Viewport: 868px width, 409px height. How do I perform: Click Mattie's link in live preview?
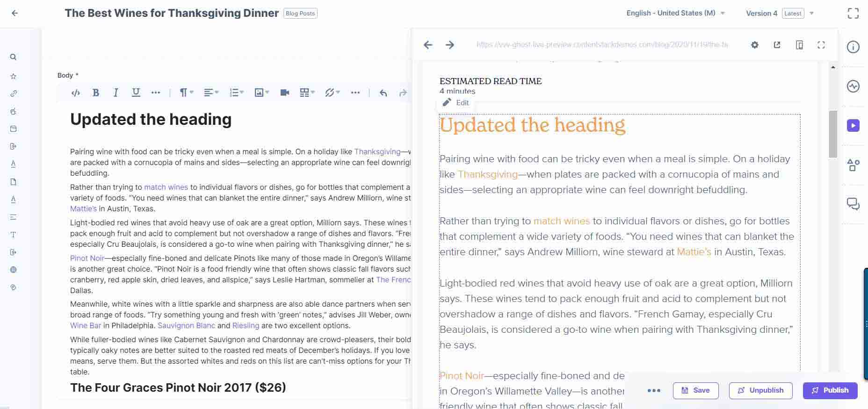(x=694, y=252)
